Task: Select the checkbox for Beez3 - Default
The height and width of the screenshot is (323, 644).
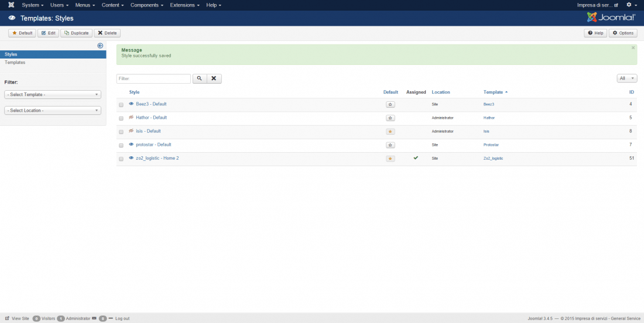Action: click(x=121, y=105)
